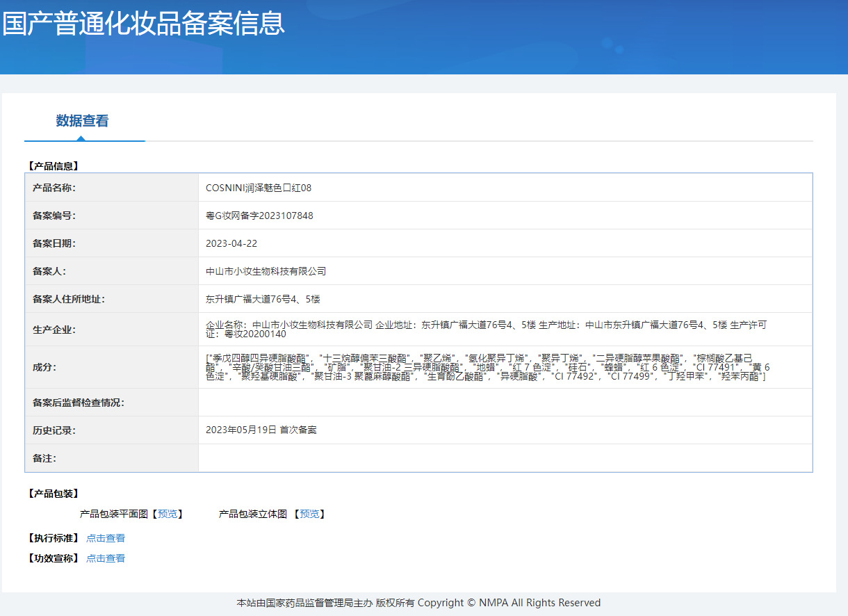Click address value 东升镇广福大道76号4、5楼
848x616 pixels.
pos(263,299)
